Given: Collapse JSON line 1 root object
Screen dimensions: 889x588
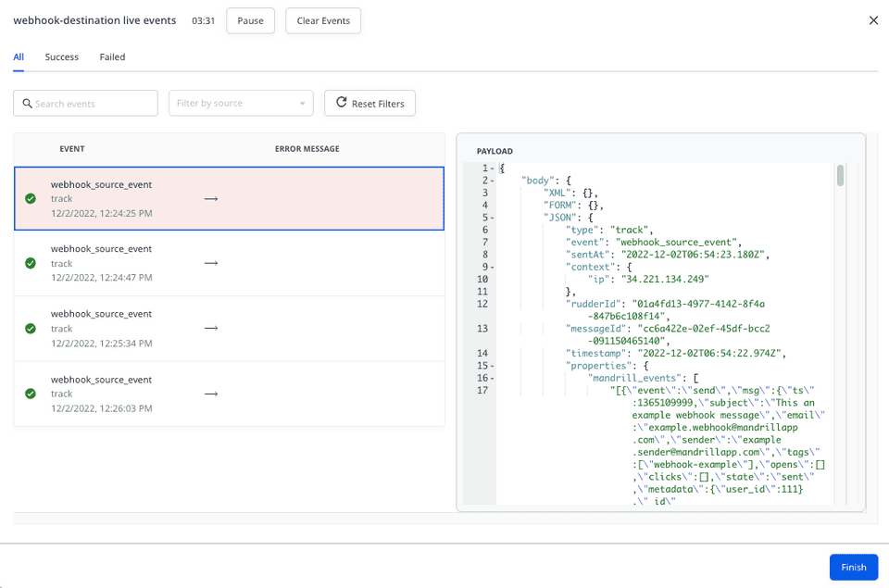Looking at the screenshot, I should (492, 169).
